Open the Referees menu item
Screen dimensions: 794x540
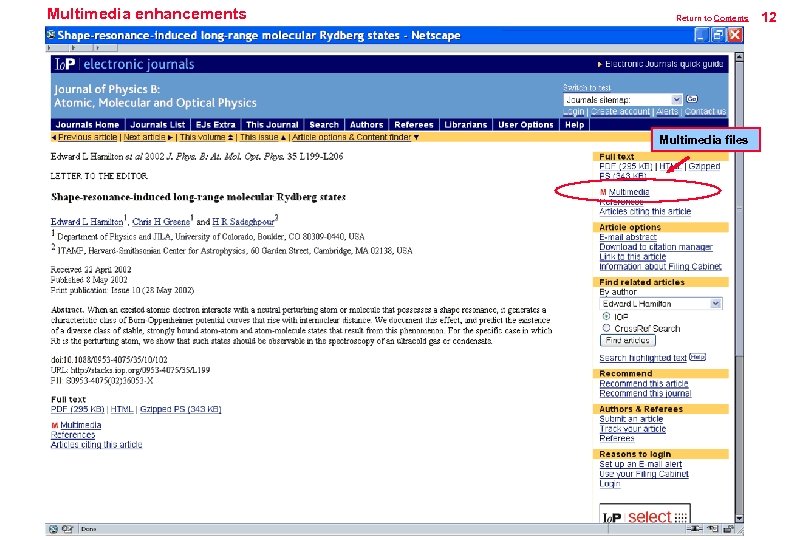pos(414,125)
